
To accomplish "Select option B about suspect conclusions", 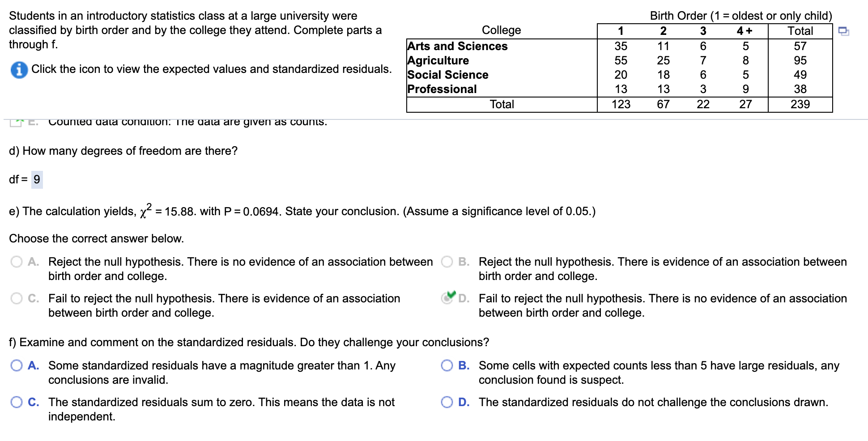I will click(447, 366).
